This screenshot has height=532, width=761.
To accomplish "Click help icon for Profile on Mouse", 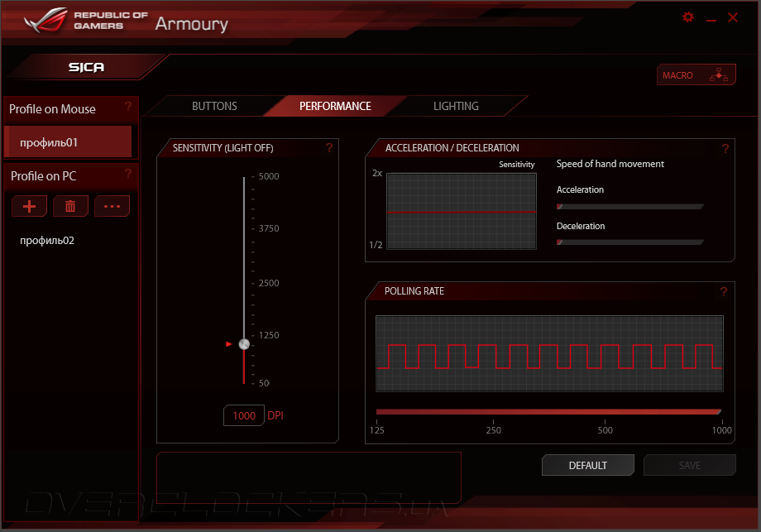I will click(x=128, y=106).
